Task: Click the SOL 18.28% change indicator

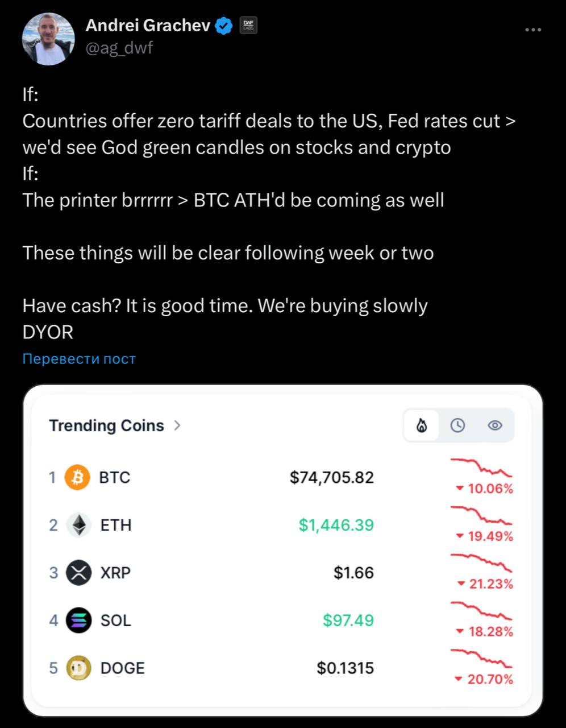Action: coord(485,631)
